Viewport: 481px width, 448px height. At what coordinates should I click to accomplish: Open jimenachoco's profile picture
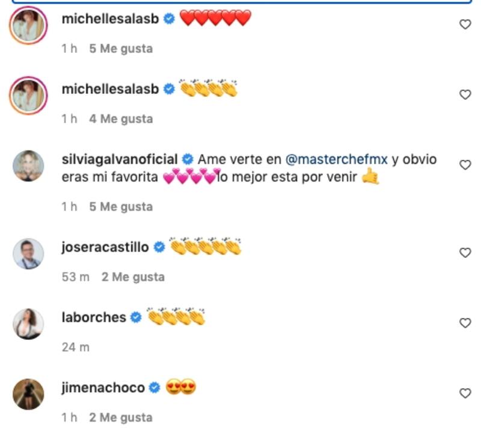click(x=28, y=394)
